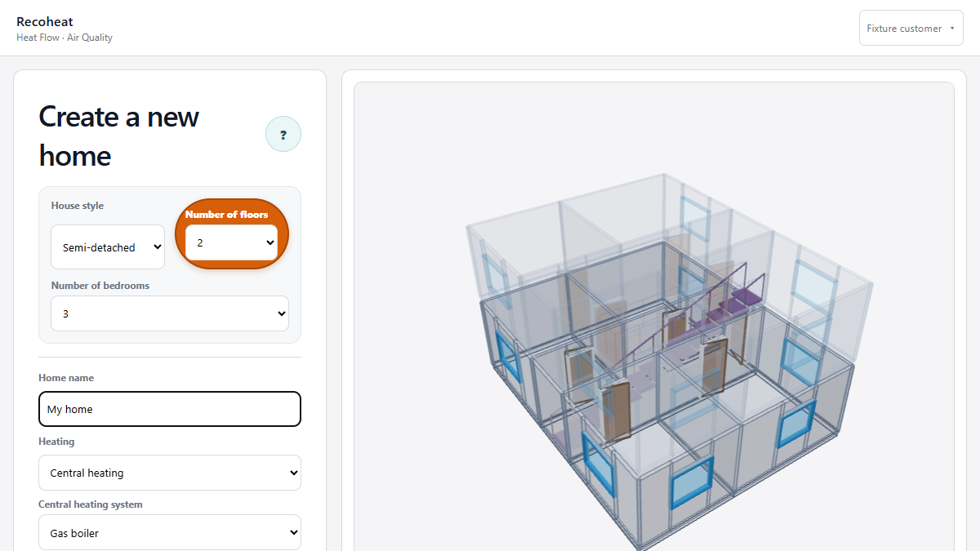Open the help question mark button
Screen dimensions: 980x551
click(283, 135)
